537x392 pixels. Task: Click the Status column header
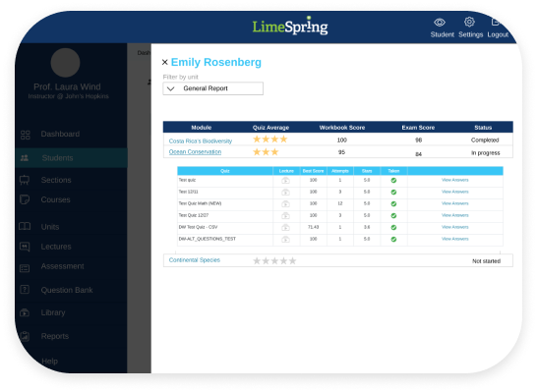pos(483,128)
